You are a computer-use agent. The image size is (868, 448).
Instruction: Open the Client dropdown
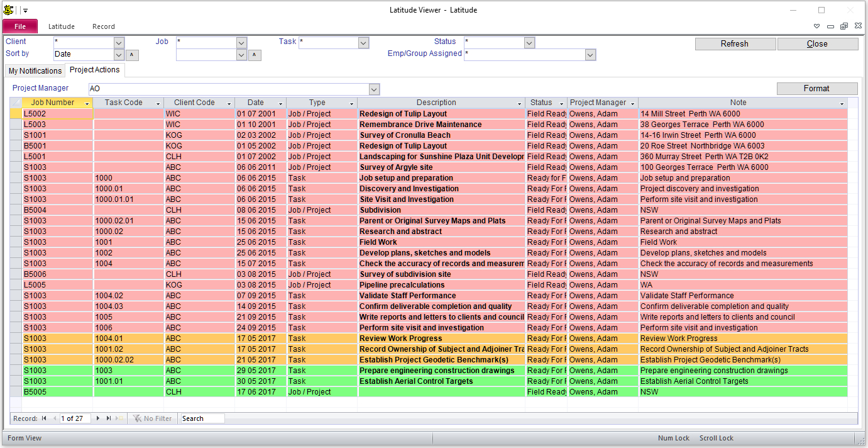point(119,43)
